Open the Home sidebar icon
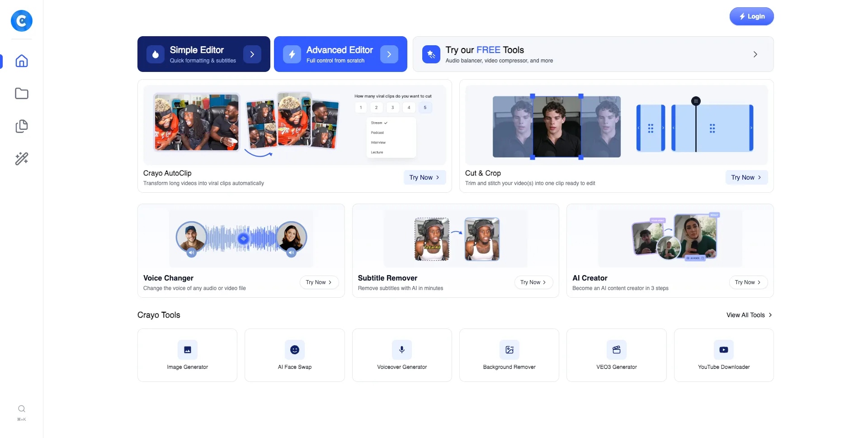This screenshot has width=868, height=438. coord(21,61)
